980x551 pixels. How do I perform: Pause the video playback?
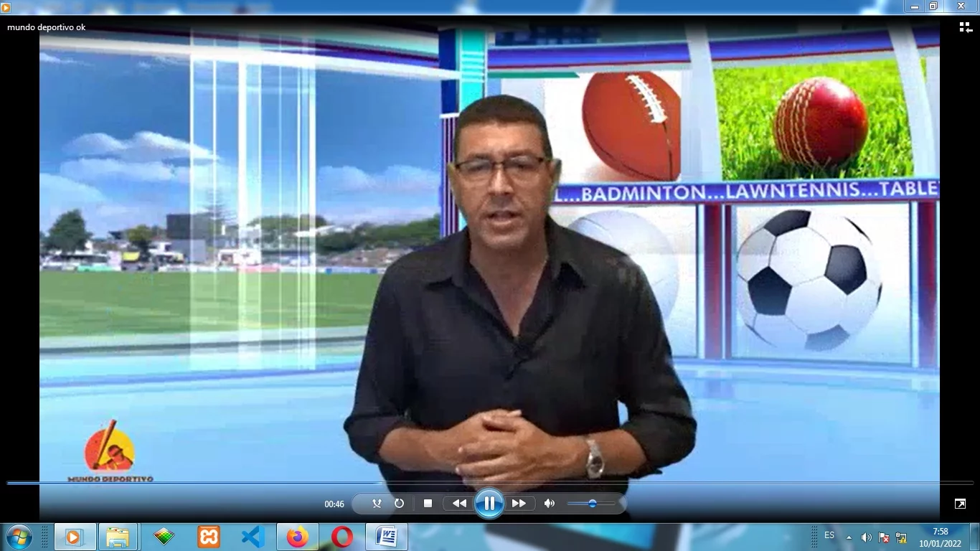pos(489,504)
